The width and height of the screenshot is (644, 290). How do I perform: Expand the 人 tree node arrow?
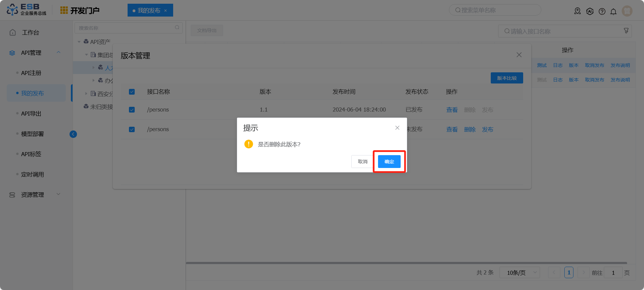coord(93,68)
